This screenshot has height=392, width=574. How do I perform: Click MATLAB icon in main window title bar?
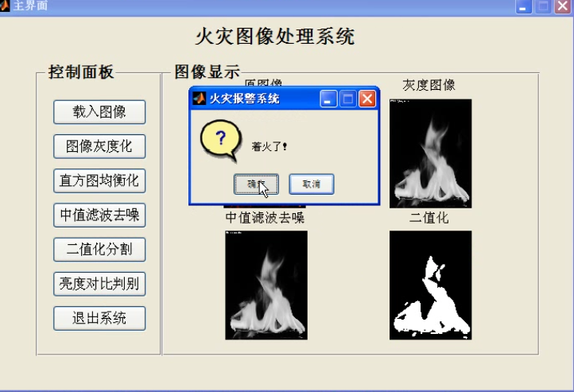tap(5, 6)
